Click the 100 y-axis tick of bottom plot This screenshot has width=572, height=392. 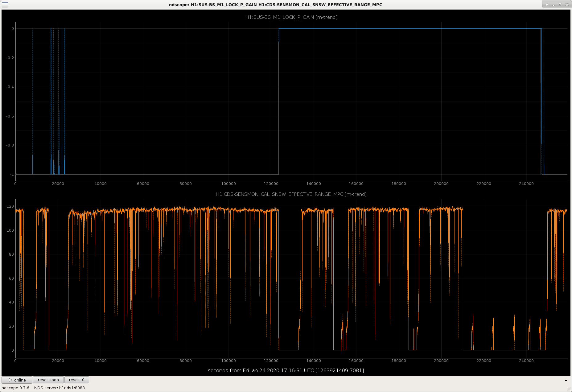point(10,230)
